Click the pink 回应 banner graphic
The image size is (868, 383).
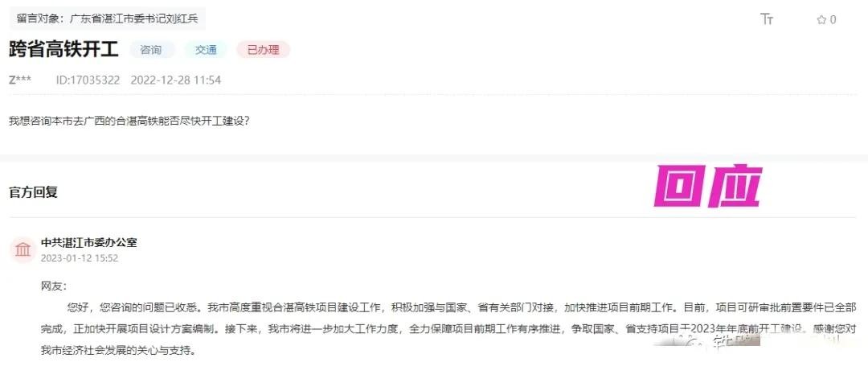click(x=708, y=186)
